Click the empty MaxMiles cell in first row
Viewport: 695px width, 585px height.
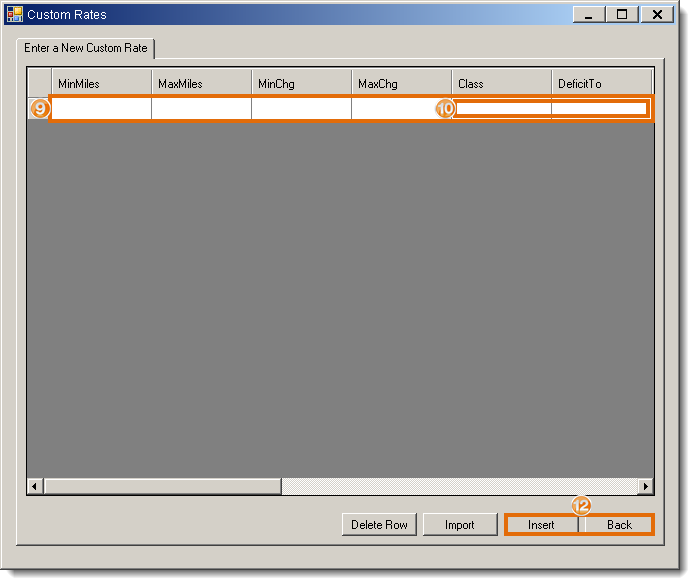[202, 108]
